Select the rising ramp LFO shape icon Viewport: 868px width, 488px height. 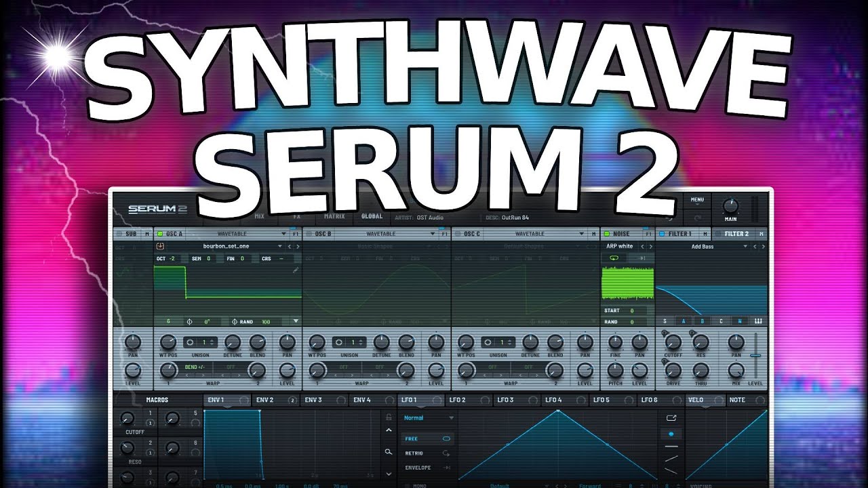(671, 459)
